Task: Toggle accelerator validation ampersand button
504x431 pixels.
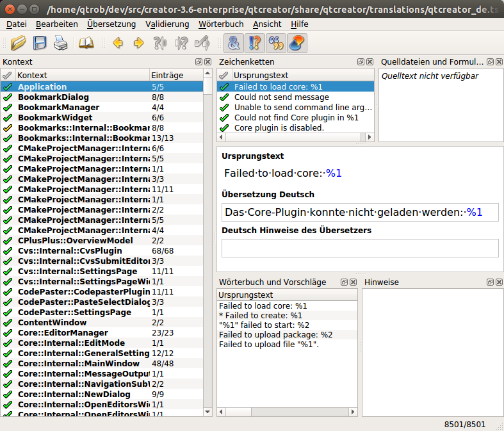Action: click(234, 44)
